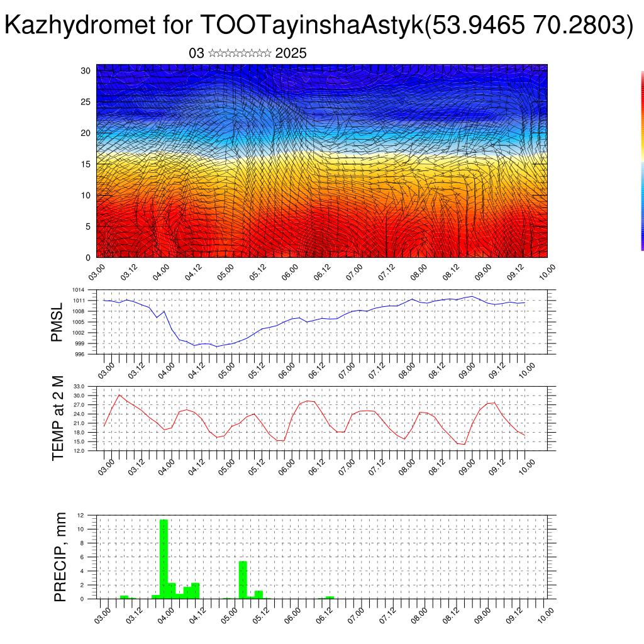Click the 1005 pressure axis value
Image resolution: width=644 pixels, height=644 pixels.
point(79,322)
